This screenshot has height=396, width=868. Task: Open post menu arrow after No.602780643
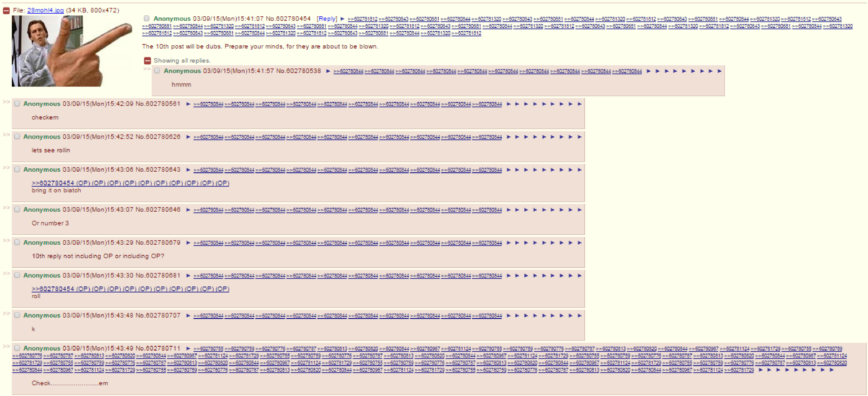click(x=188, y=170)
